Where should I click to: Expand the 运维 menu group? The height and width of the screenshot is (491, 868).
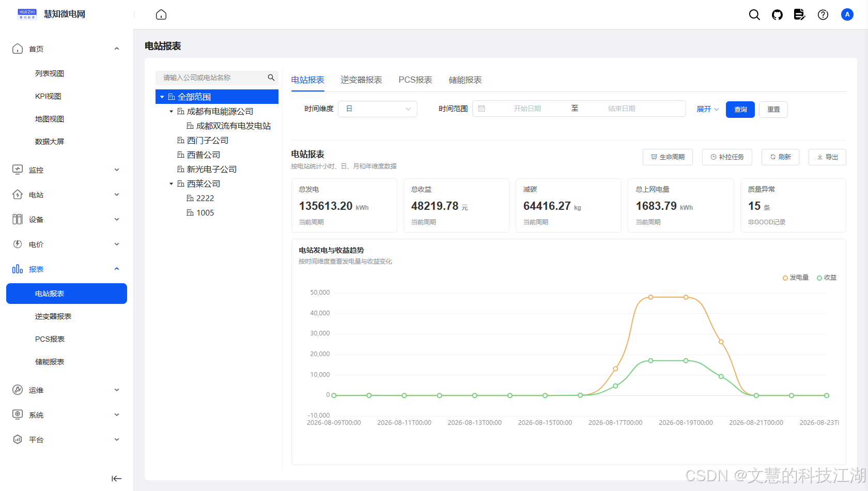(117, 390)
